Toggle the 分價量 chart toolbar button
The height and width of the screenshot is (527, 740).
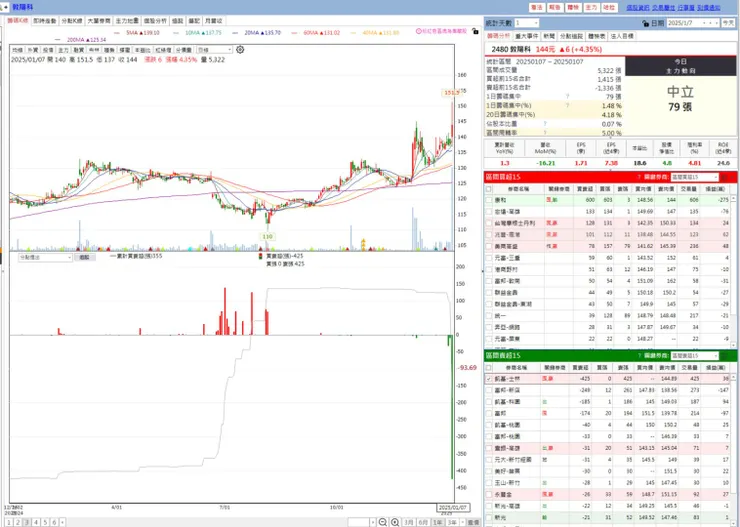[184, 50]
